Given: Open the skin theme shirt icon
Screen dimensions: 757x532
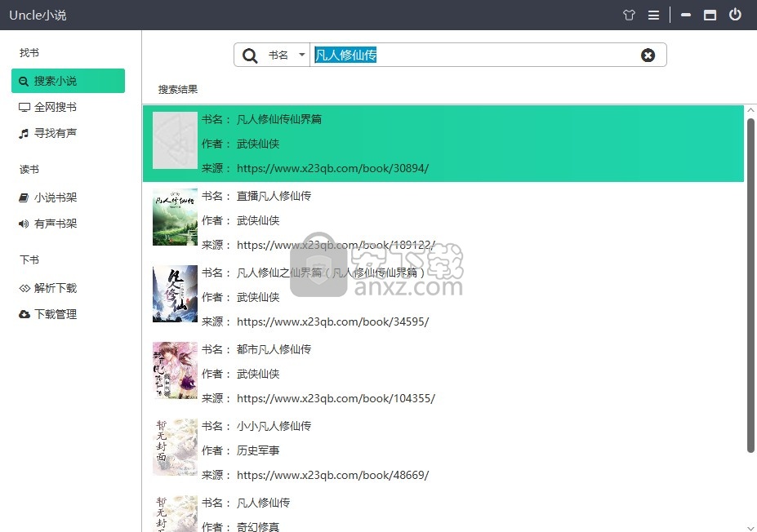Looking at the screenshot, I should tap(629, 15).
